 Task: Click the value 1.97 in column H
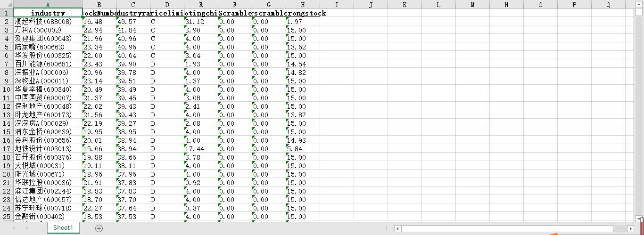303,21
